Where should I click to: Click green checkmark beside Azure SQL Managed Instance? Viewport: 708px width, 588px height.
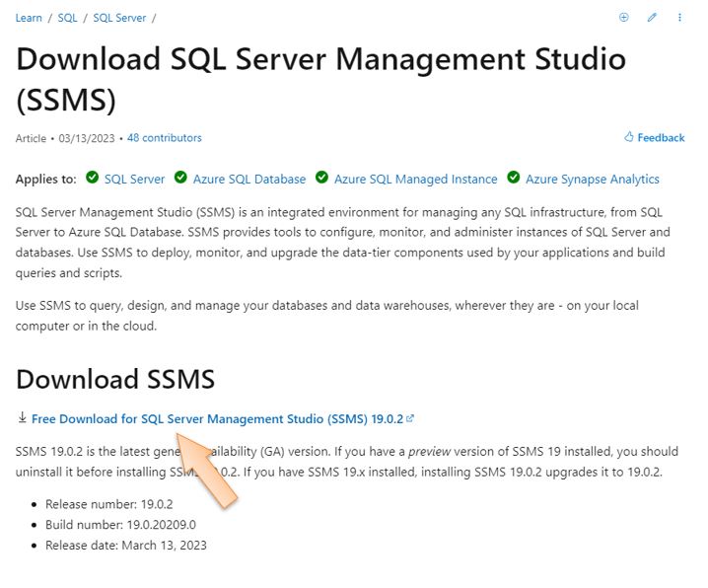(x=322, y=178)
